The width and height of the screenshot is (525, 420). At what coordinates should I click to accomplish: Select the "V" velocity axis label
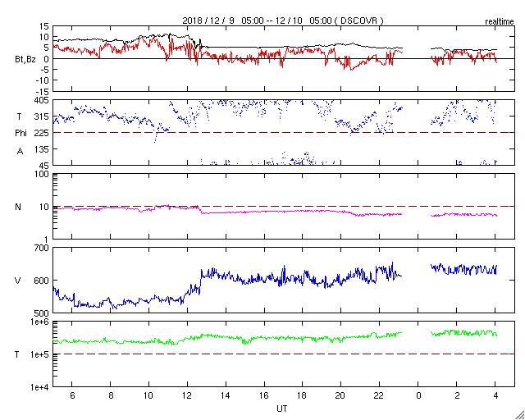click(x=18, y=281)
